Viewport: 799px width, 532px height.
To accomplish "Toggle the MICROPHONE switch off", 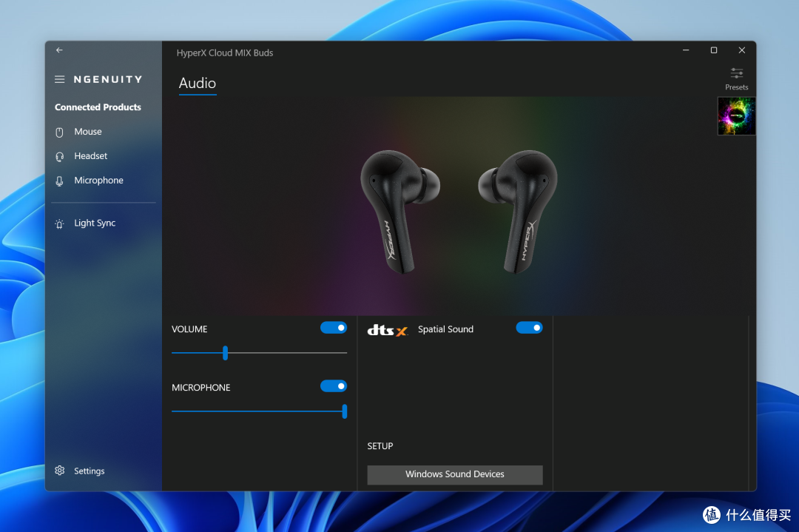I will pos(334,385).
